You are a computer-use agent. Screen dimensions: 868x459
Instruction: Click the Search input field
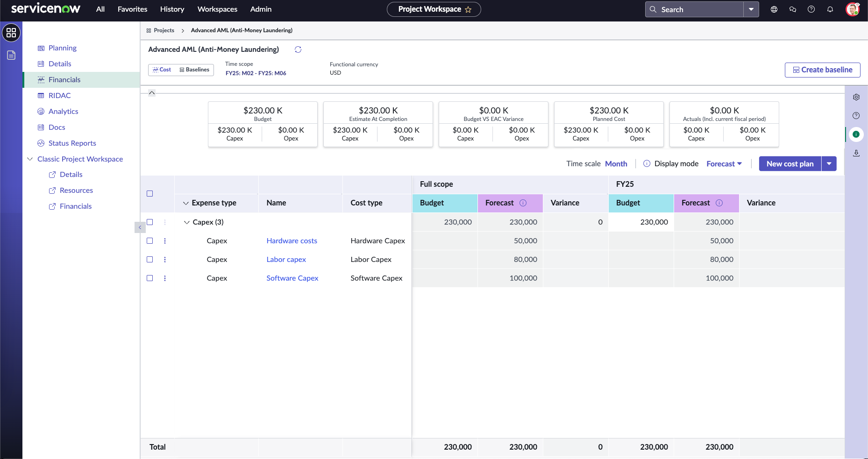click(694, 9)
